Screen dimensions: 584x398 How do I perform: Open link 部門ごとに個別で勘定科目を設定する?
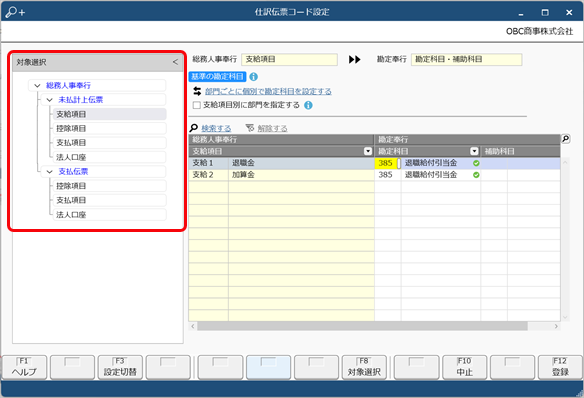coord(268,92)
